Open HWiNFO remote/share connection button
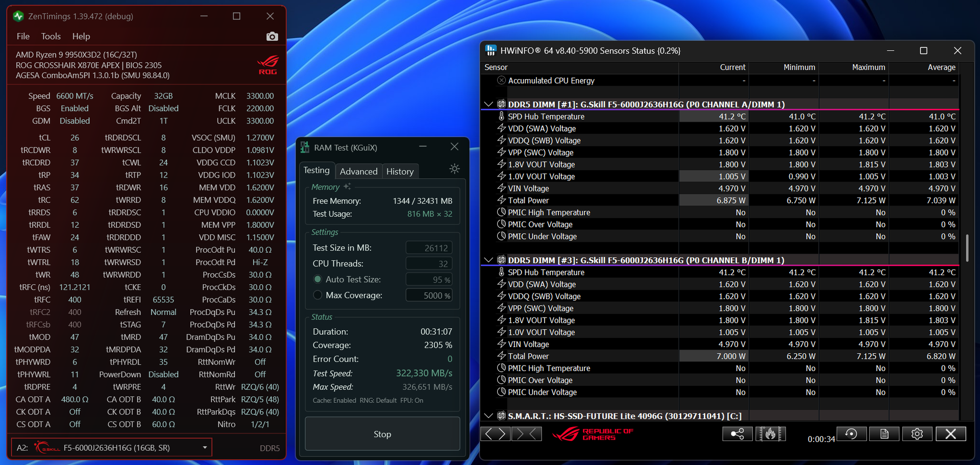This screenshot has height=465, width=980. click(738, 434)
